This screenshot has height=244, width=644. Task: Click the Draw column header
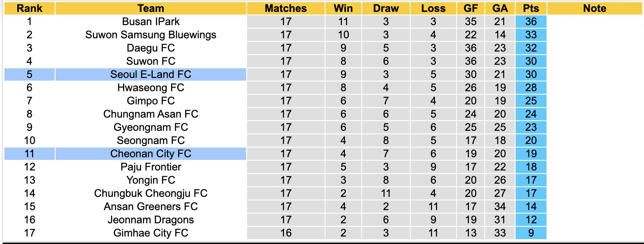(386, 8)
